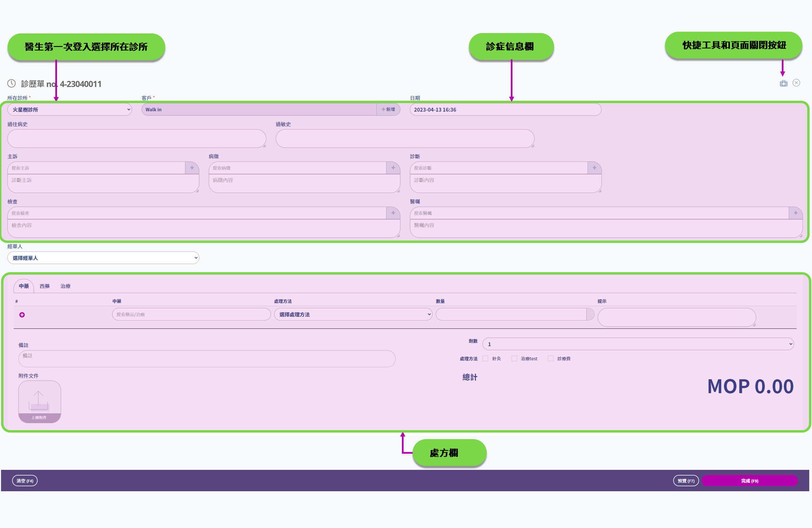Click the 清空 (F4) button

click(25, 481)
